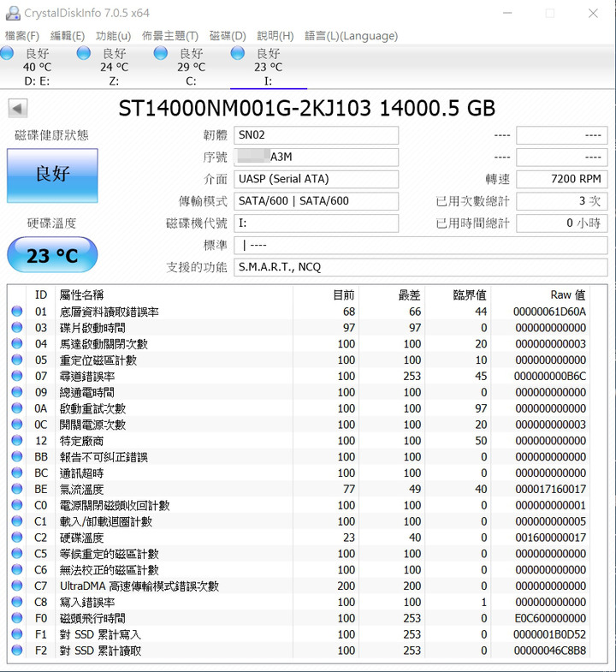Open the 編輯(E) menu
Viewport: 616px width, 672px height.
68,36
